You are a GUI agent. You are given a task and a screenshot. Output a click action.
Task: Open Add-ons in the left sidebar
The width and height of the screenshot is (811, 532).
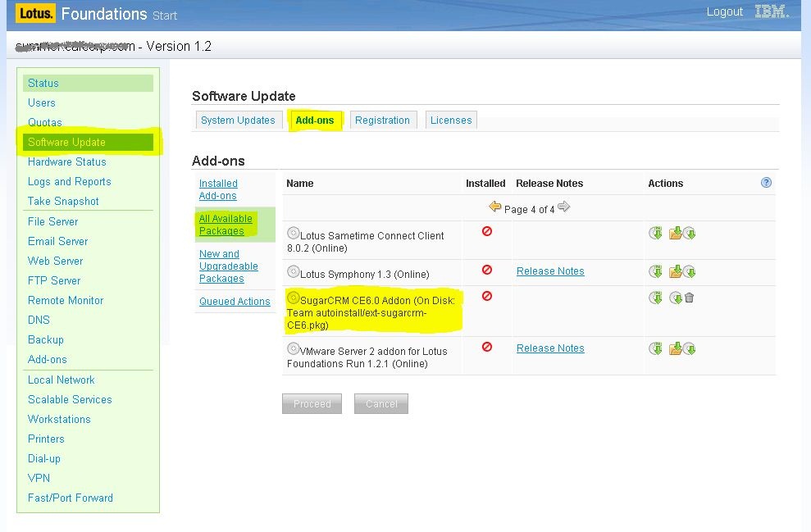(x=47, y=359)
